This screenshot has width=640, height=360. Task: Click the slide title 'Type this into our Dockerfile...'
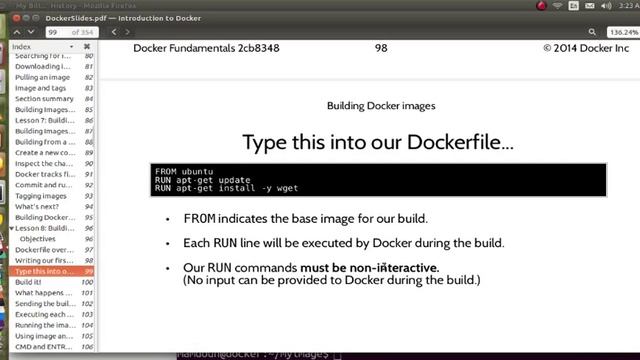tap(378, 142)
